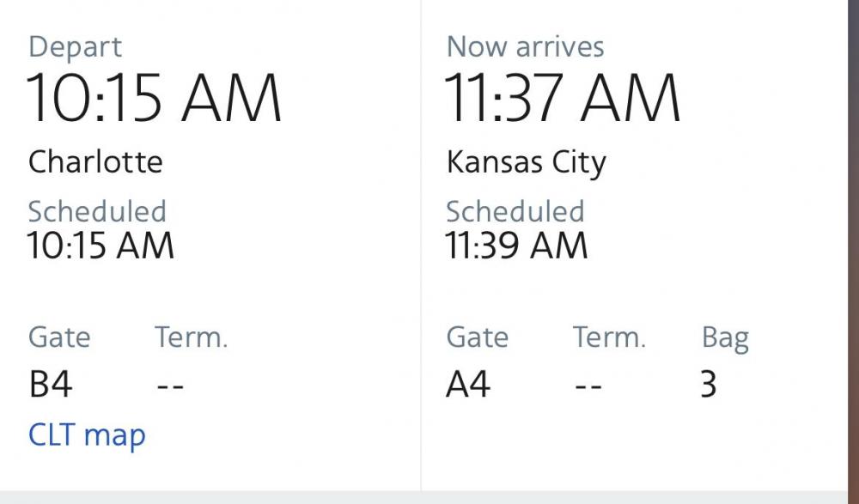Select the Charlotte departure city
Viewport: 859px width, 504px height.
(x=95, y=161)
